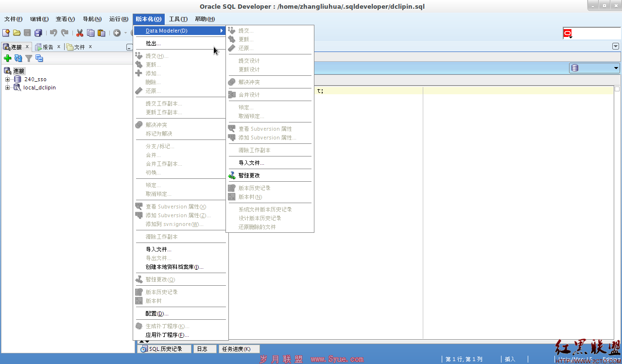Image resolution: width=622 pixels, height=364 pixels.
Task: Switch to the 任务进度(K) bottom tab
Action: (239, 349)
